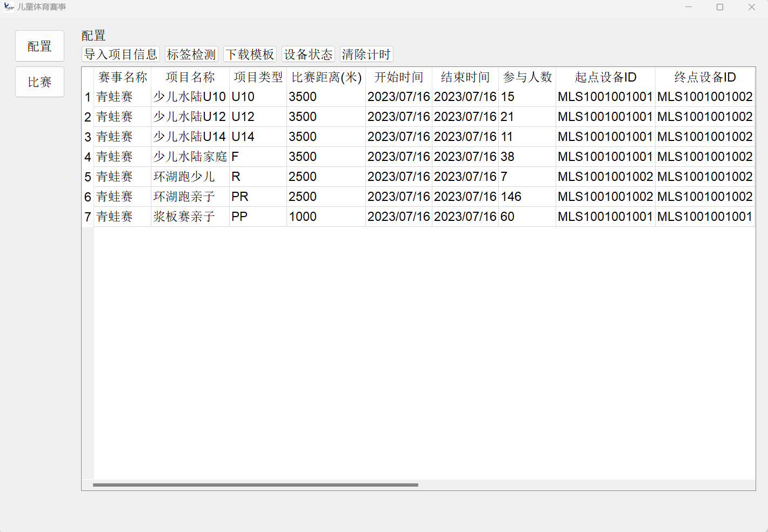768x532 pixels.
Task: Click the PR project type cell
Action: pos(258,197)
